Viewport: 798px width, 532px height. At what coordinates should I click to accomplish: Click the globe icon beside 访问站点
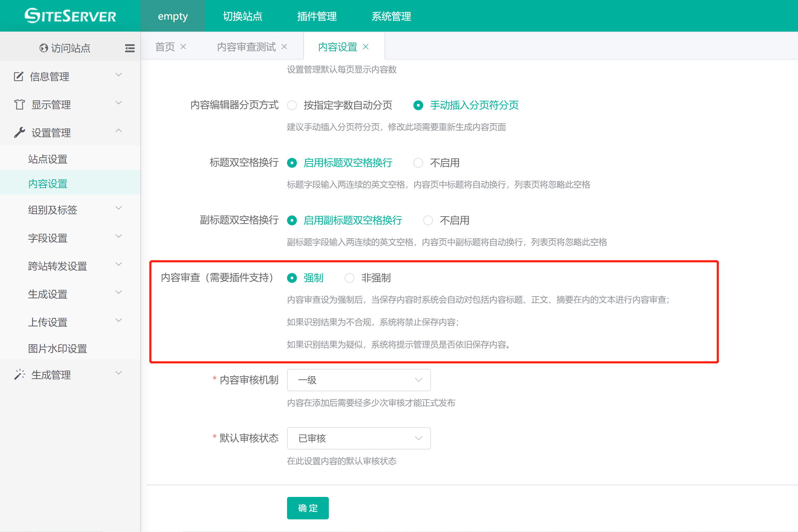point(44,48)
